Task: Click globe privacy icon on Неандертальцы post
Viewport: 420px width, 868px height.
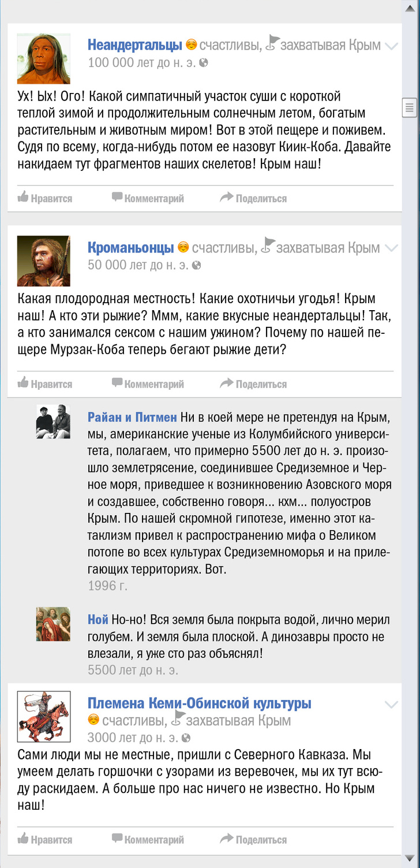Action: 204,63
